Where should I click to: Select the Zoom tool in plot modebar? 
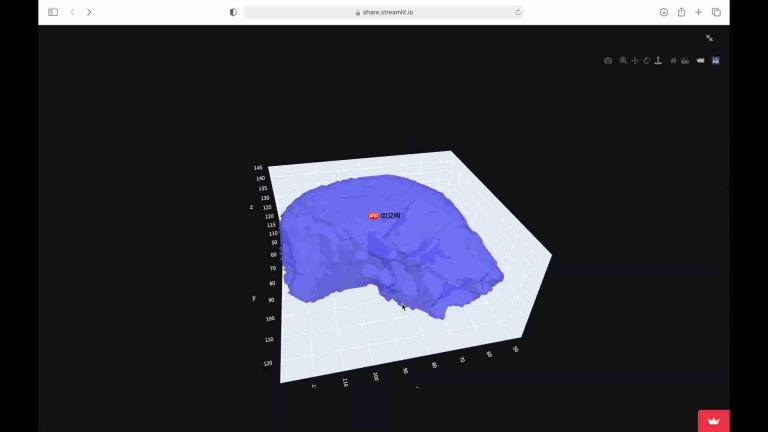coord(623,61)
